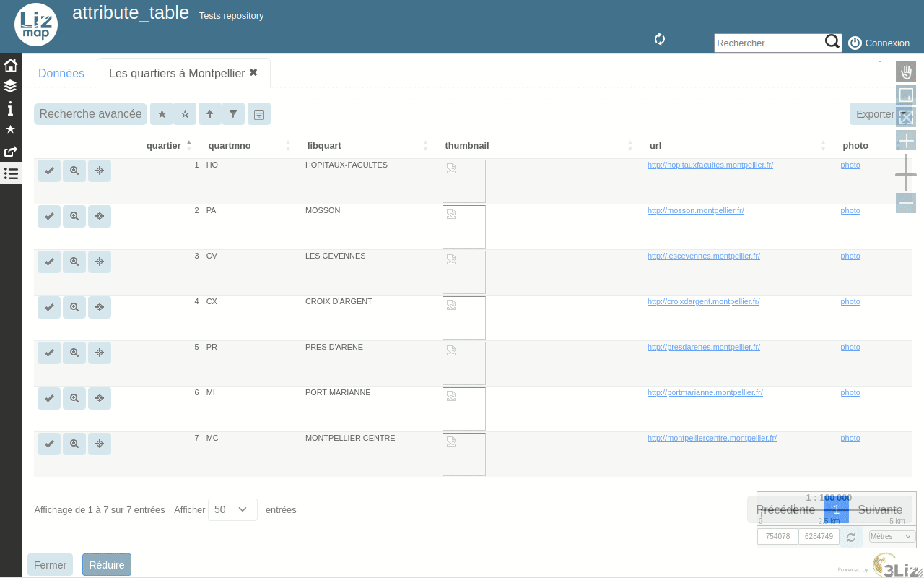
Task: Zoom in with the plus map button
Action: pyautogui.click(x=906, y=140)
